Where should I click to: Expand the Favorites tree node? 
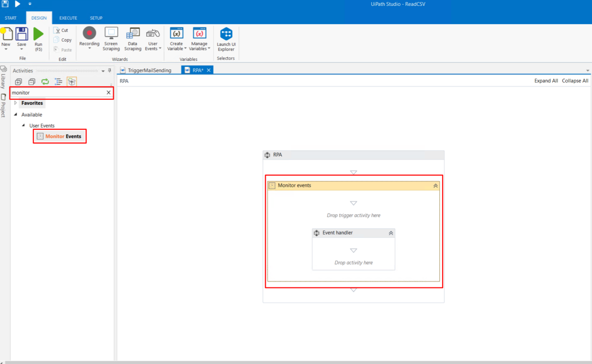pos(15,103)
